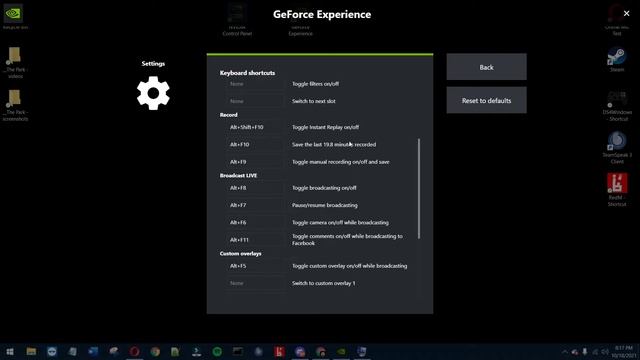Image resolution: width=640 pixels, height=360 pixels.
Task: Show hidden system tray icons
Action: pyautogui.click(x=564, y=352)
